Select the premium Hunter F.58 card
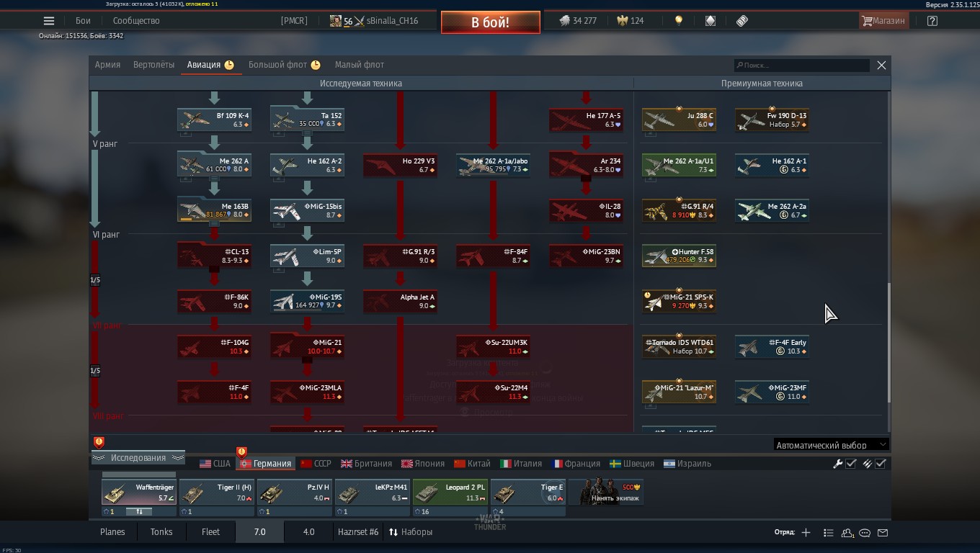 [679, 256]
